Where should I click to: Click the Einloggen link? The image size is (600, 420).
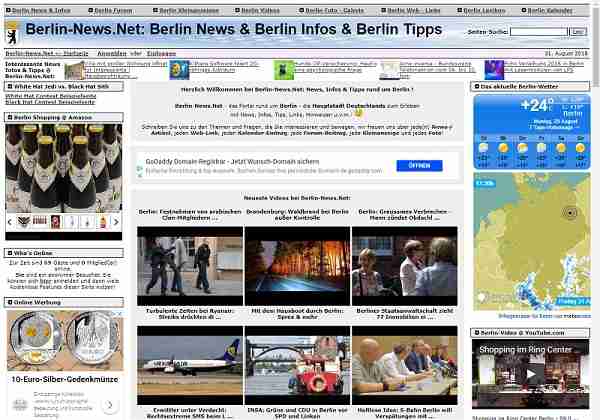coord(161,54)
